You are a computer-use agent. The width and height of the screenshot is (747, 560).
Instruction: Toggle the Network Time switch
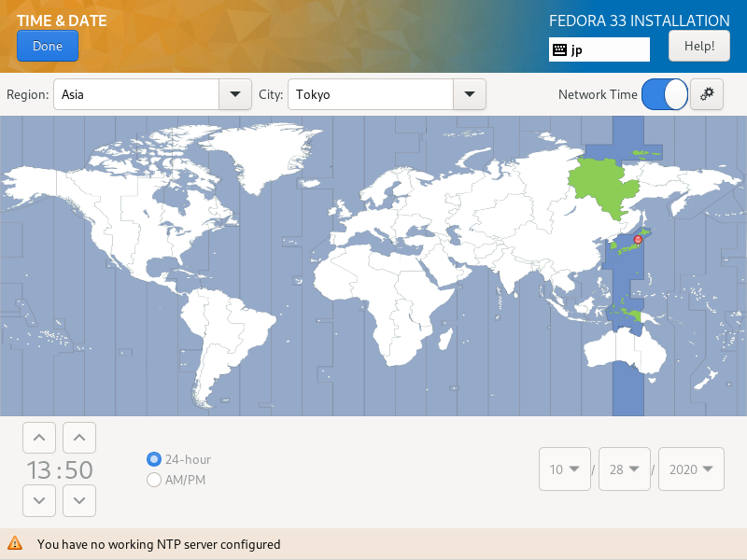pos(664,94)
